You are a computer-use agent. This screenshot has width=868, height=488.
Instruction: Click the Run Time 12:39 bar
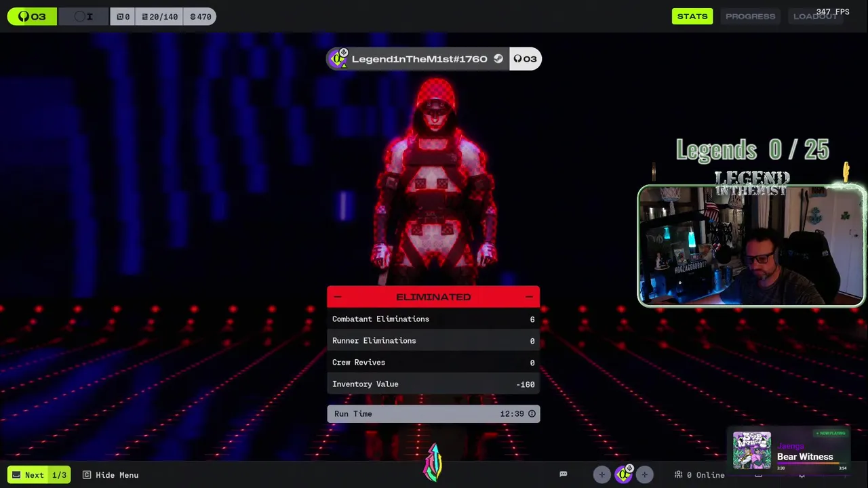(433, 413)
